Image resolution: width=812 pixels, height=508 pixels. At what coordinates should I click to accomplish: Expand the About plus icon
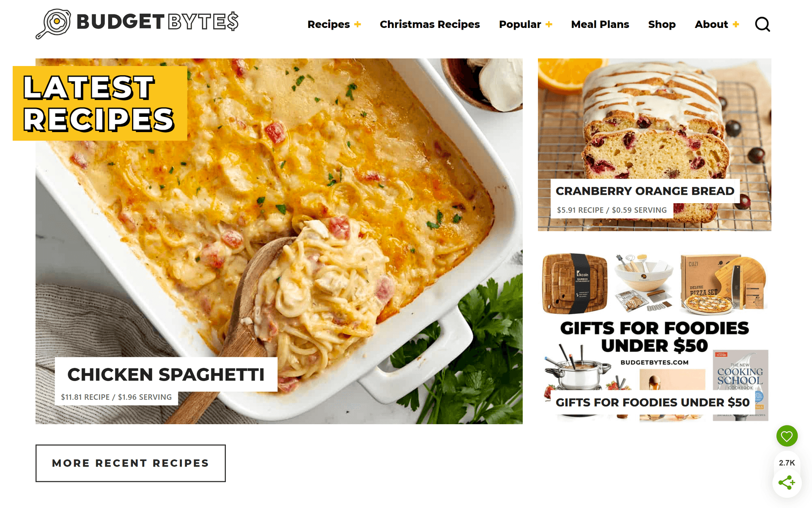[736, 25]
